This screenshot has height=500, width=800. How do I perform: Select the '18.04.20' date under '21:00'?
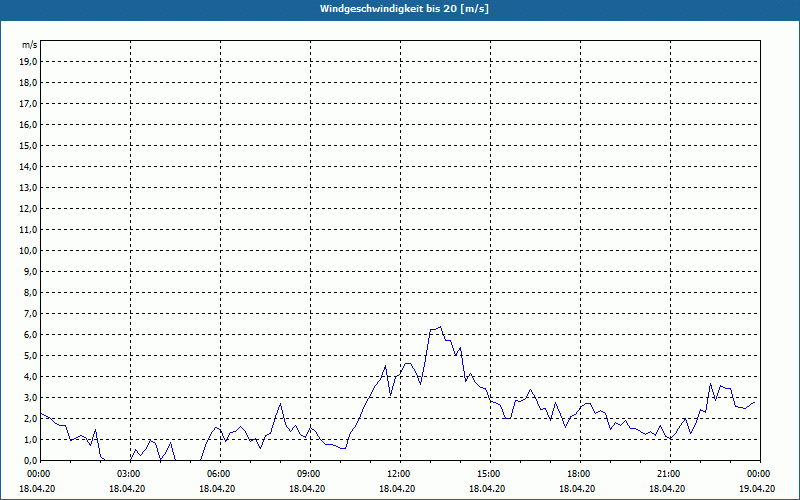(x=667, y=488)
